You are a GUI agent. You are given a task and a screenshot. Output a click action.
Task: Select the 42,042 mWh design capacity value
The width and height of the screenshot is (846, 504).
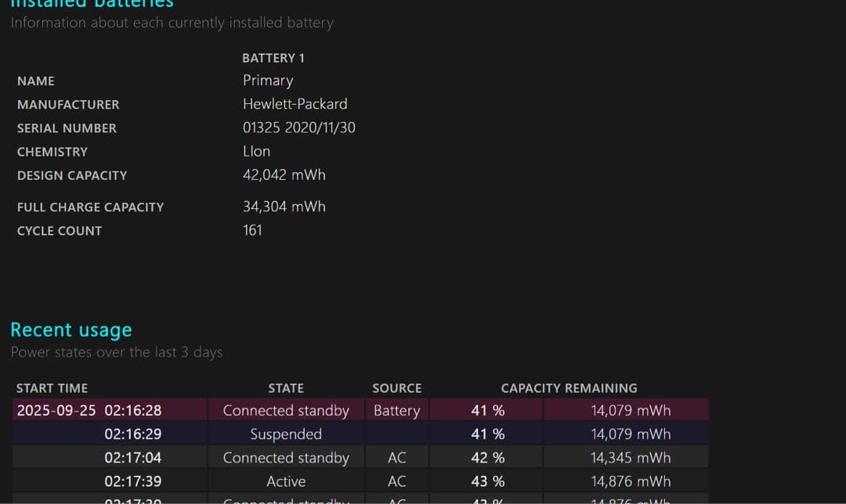point(284,175)
